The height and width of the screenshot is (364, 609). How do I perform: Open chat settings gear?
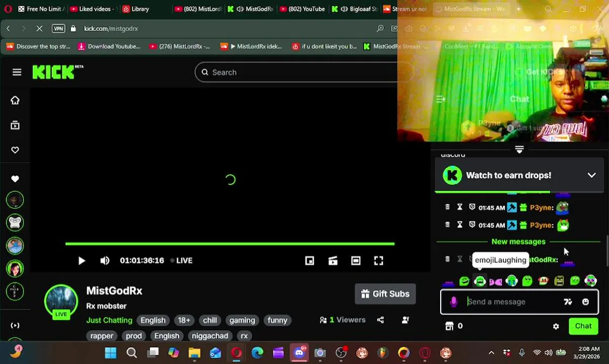point(556,326)
